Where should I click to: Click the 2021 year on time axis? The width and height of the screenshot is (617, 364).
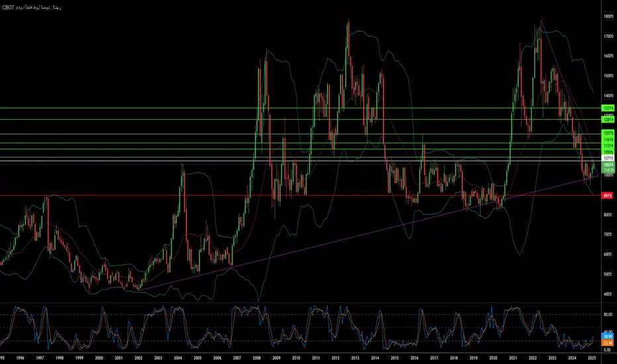[513, 358]
